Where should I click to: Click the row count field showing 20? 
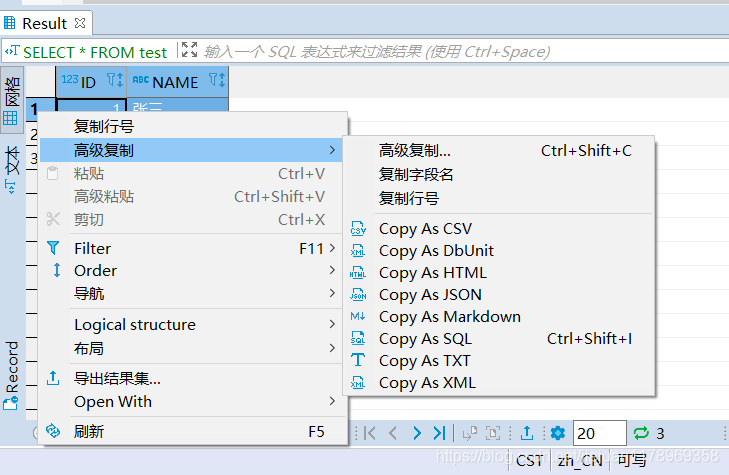[x=598, y=433]
